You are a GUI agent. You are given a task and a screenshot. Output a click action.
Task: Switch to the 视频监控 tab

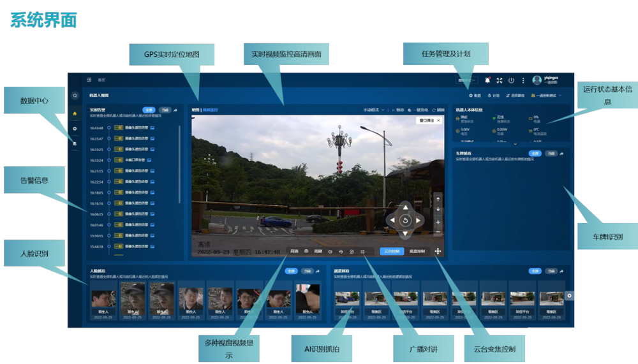pos(211,110)
